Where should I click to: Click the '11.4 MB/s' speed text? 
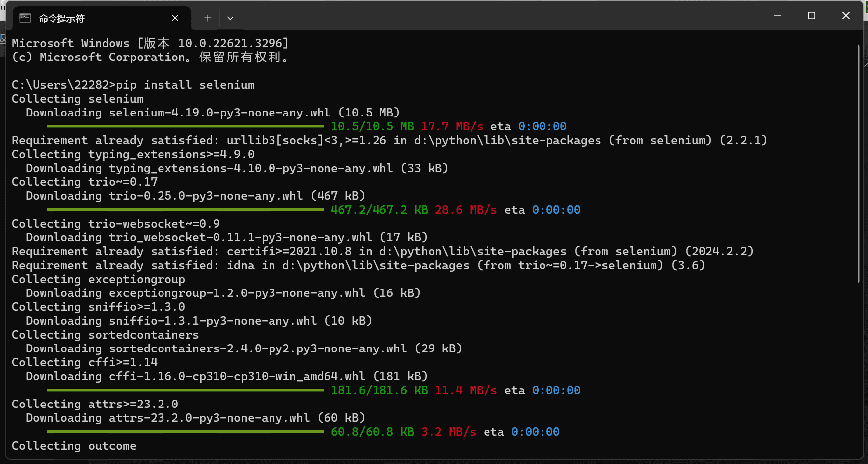point(466,390)
